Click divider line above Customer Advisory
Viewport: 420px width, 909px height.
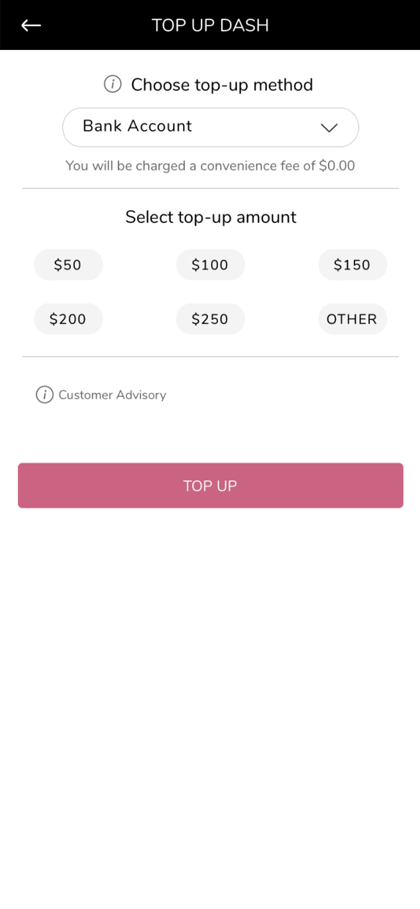211,357
